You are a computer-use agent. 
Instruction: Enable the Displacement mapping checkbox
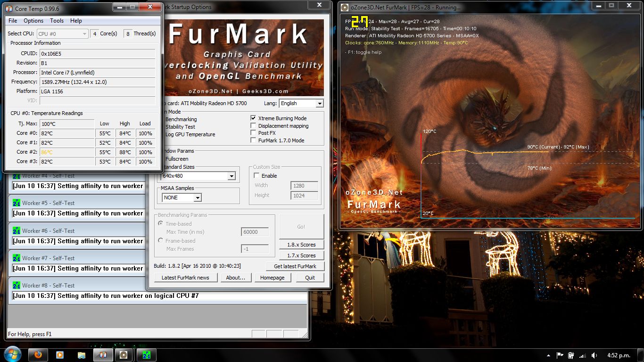coord(254,126)
